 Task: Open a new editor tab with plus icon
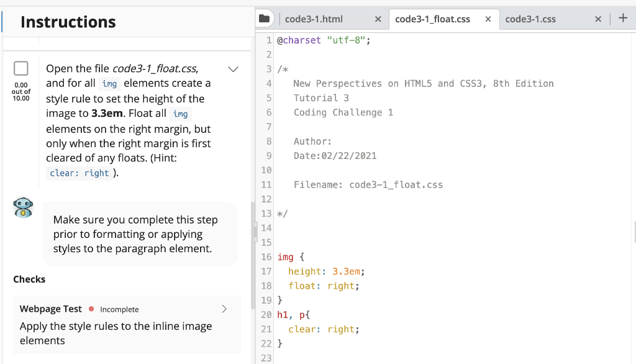[623, 18]
